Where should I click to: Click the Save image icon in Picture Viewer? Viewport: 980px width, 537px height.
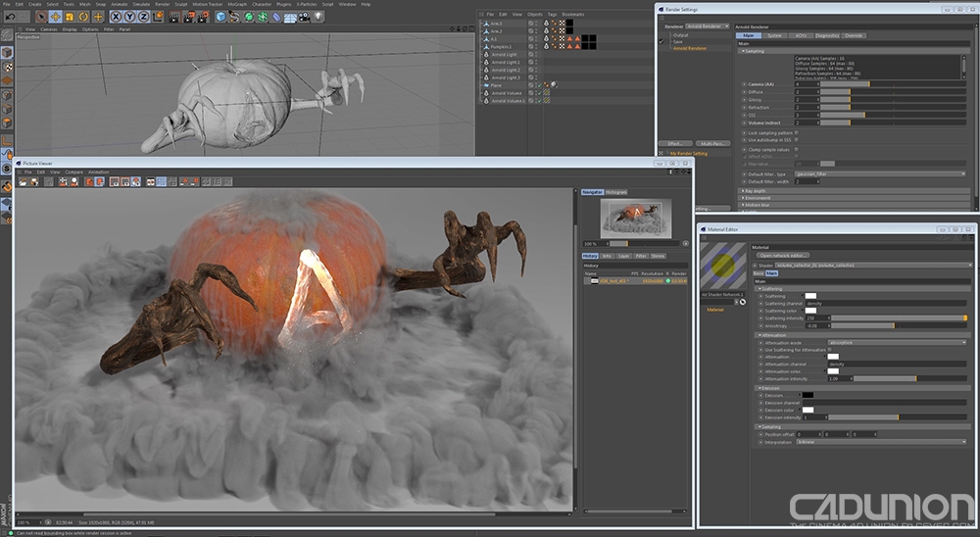pyautogui.click(x=34, y=182)
